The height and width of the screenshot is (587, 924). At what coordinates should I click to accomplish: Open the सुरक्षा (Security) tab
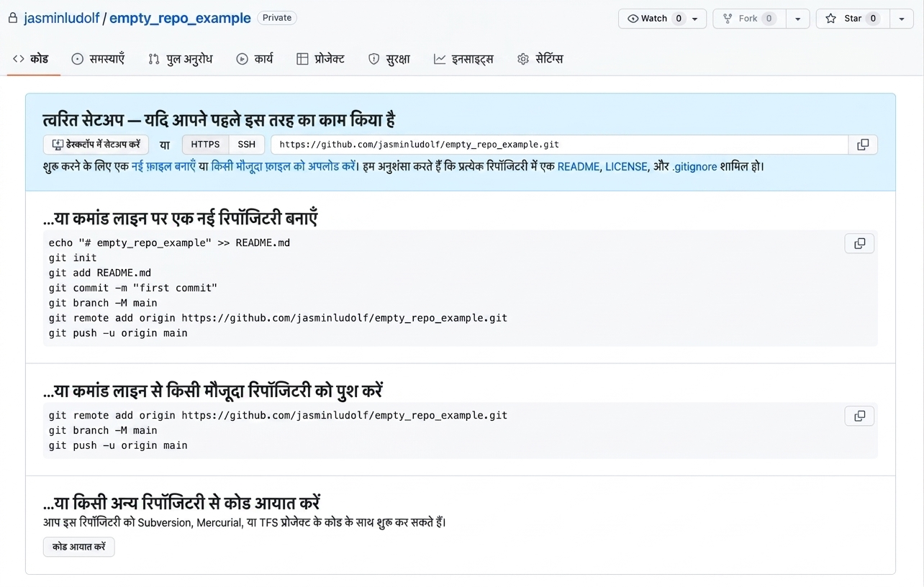pyautogui.click(x=389, y=59)
